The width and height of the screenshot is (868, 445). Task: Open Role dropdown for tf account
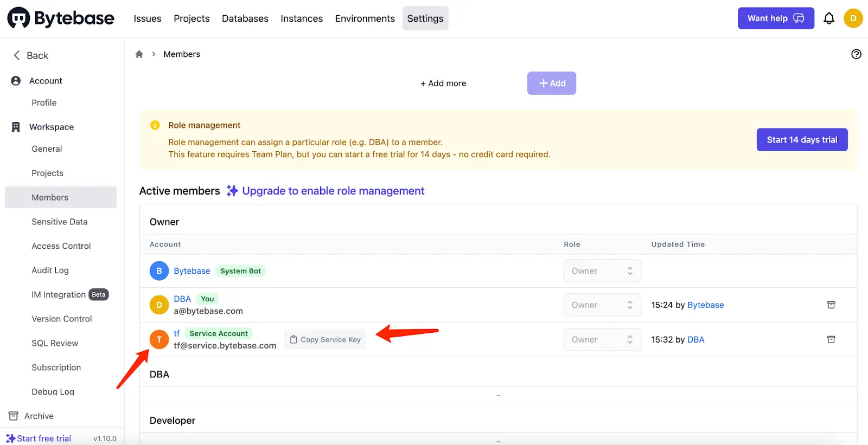tap(602, 339)
